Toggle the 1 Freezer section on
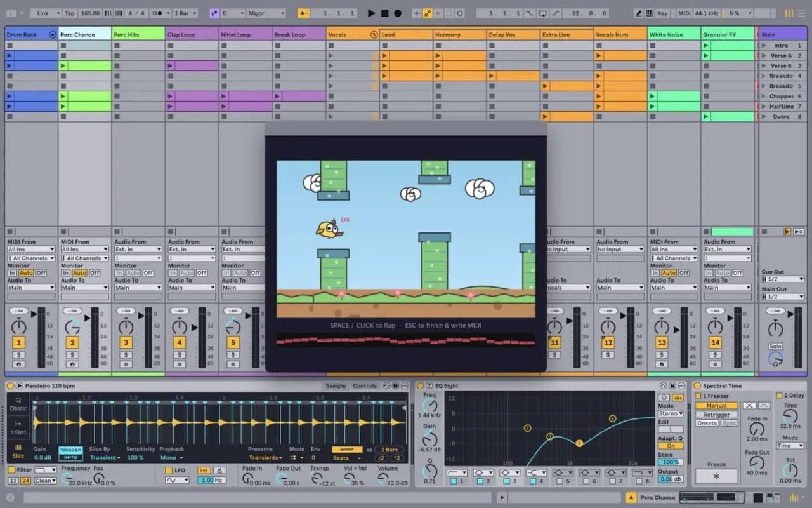This screenshot has height=508, width=812. point(698,396)
